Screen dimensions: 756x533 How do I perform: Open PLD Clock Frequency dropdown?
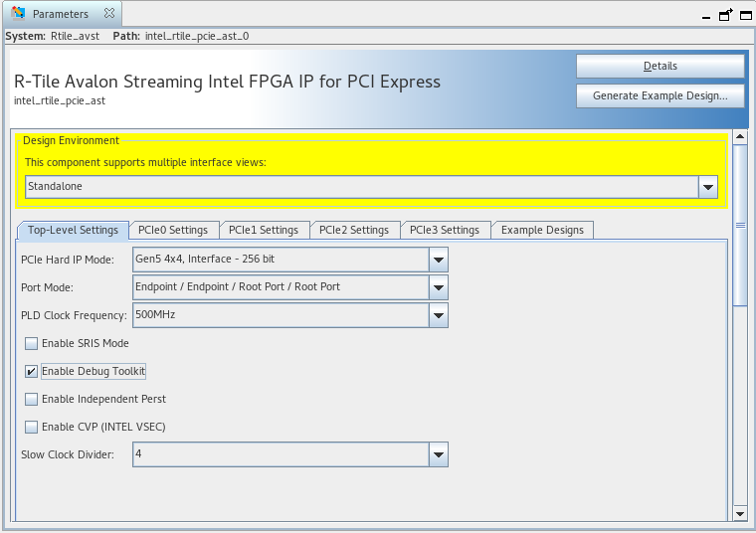pos(439,316)
